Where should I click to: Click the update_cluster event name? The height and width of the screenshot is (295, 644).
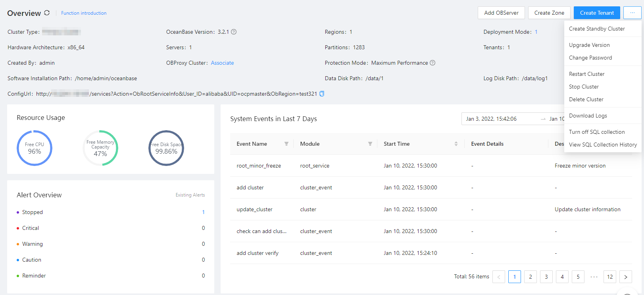click(254, 209)
